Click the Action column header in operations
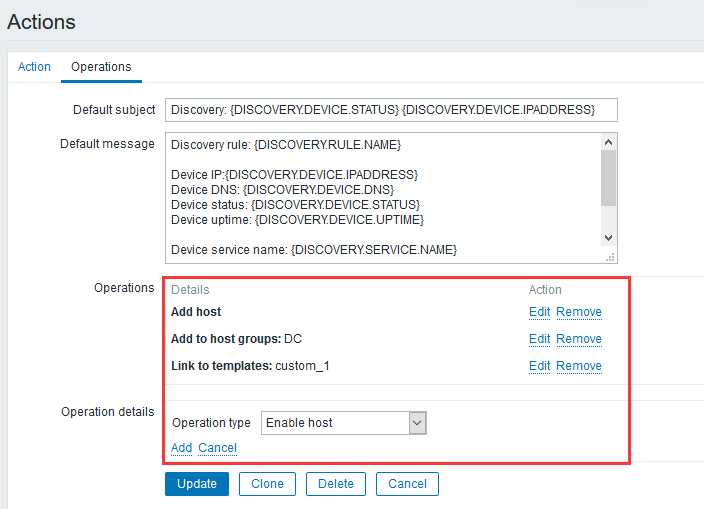 (545, 290)
